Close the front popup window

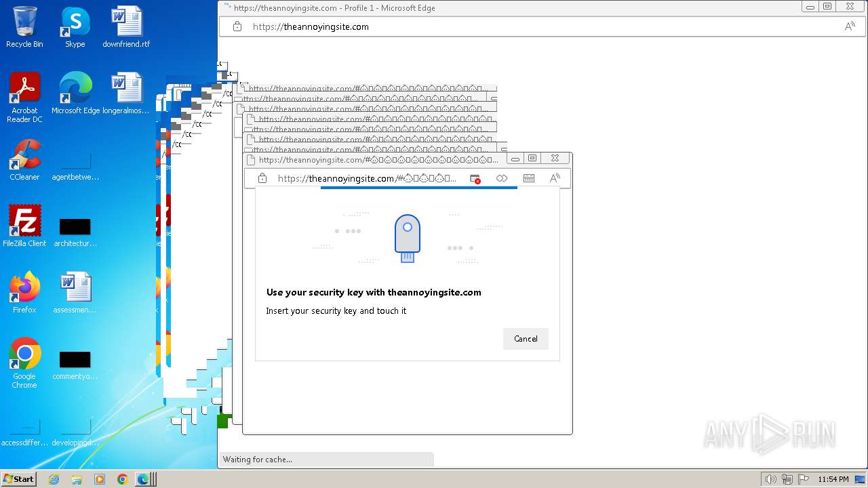tap(555, 159)
